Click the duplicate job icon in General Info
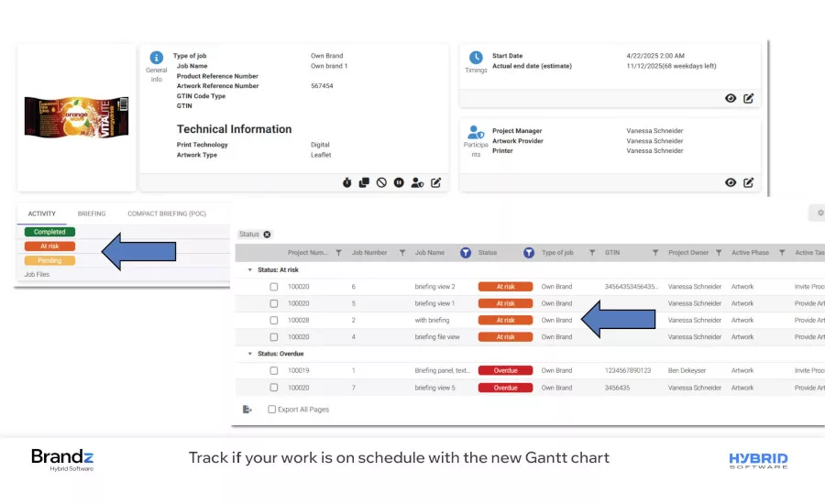The height and width of the screenshot is (504, 825). 364,182
